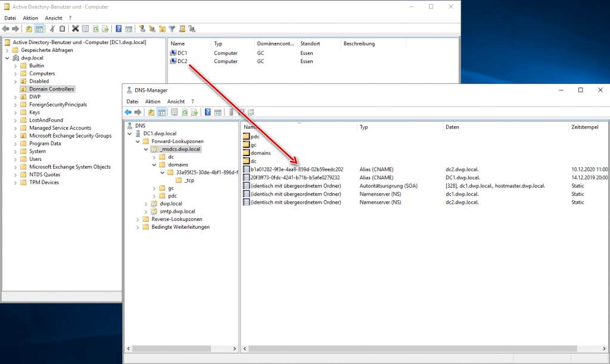
Task: Select the Create New User icon
Action: [142, 29]
